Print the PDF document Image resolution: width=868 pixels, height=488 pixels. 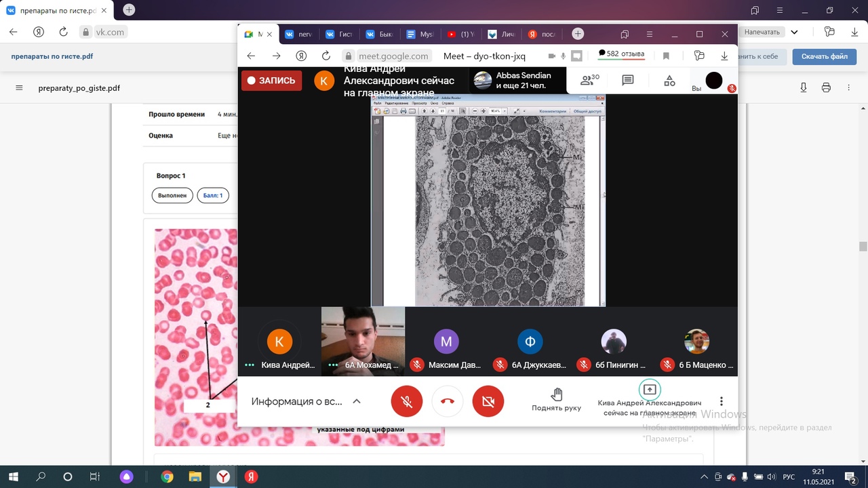pos(826,88)
